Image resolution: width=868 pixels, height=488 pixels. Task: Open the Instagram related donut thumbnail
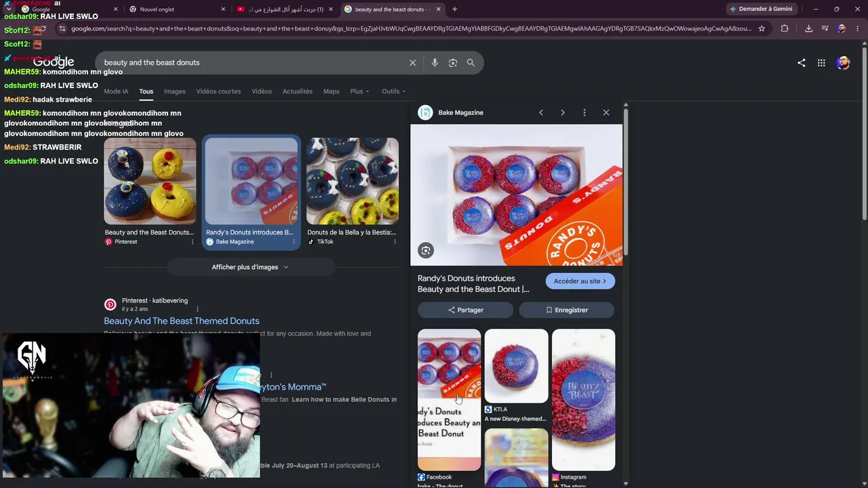(583, 400)
